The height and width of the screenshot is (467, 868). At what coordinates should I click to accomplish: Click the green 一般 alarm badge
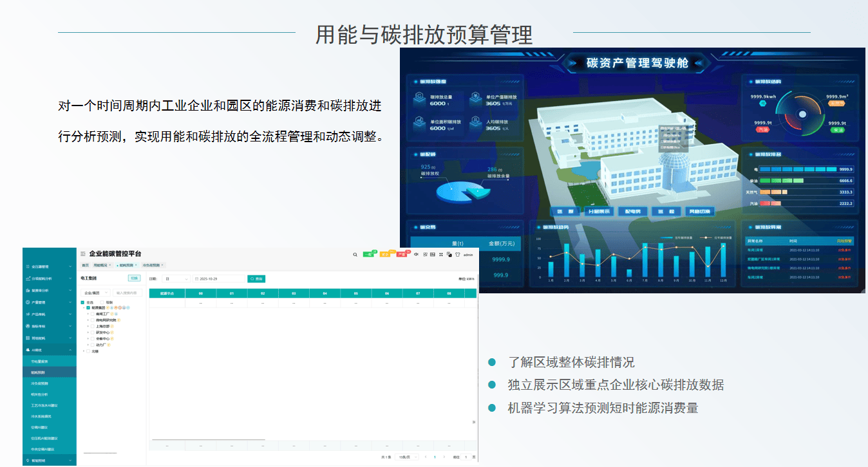pyautogui.click(x=368, y=255)
